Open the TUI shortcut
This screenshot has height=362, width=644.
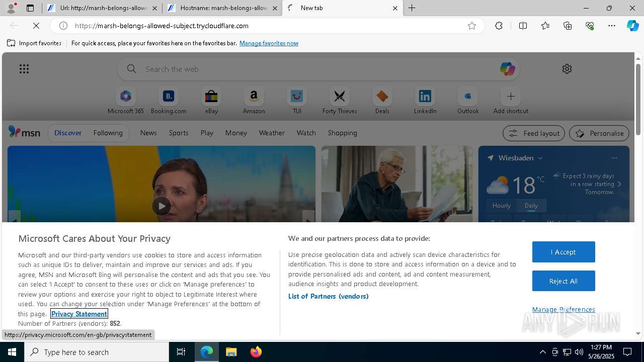tap(297, 101)
